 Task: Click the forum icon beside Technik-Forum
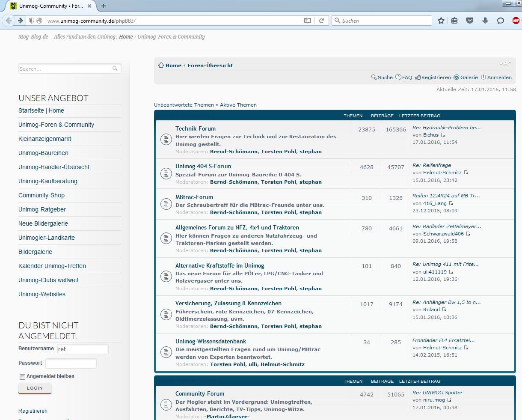point(166,140)
